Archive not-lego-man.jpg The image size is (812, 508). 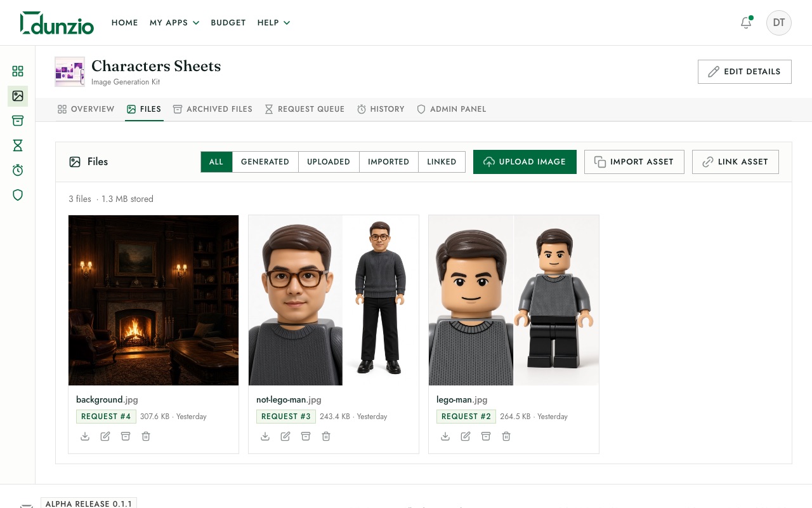(x=306, y=436)
